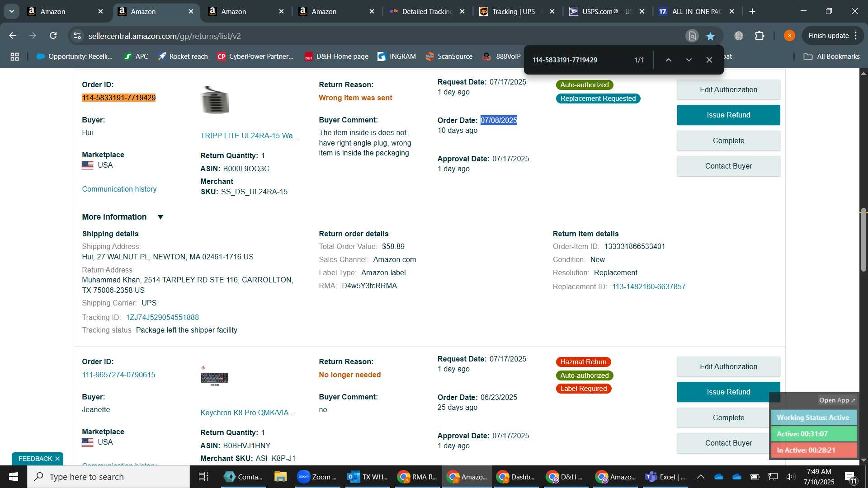Click the address bar URL
The image size is (868, 488).
(x=165, y=36)
